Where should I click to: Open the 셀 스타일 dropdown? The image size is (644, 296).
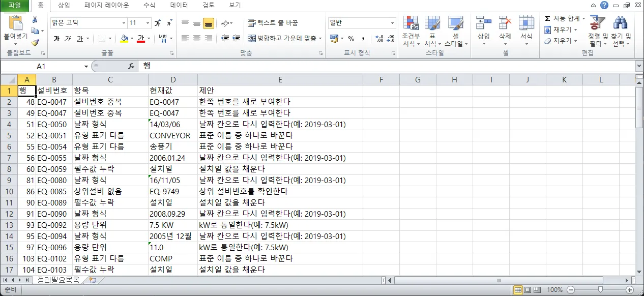pos(456,32)
